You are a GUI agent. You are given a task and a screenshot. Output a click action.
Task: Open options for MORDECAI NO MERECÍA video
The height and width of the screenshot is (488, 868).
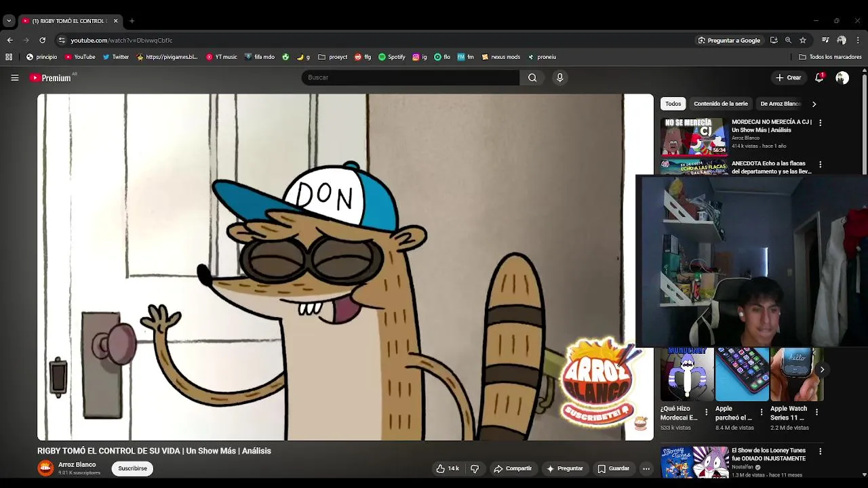[820, 123]
